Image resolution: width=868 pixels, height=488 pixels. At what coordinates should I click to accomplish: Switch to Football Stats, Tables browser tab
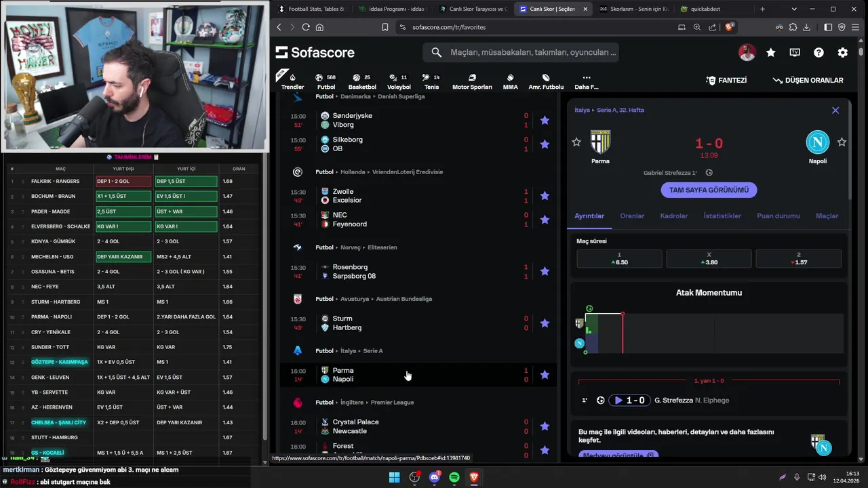coord(311,9)
